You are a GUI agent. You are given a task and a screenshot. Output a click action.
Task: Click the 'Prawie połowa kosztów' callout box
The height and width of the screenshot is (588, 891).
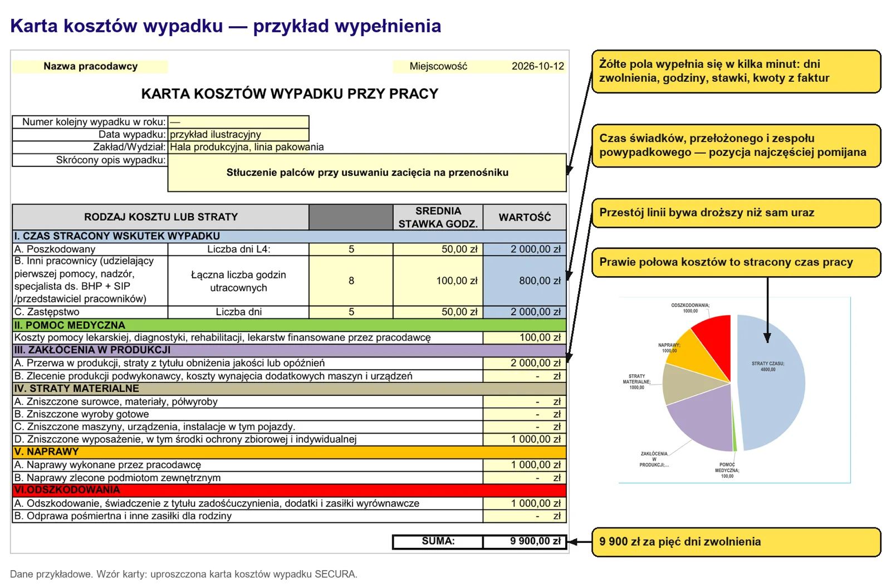(736, 262)
